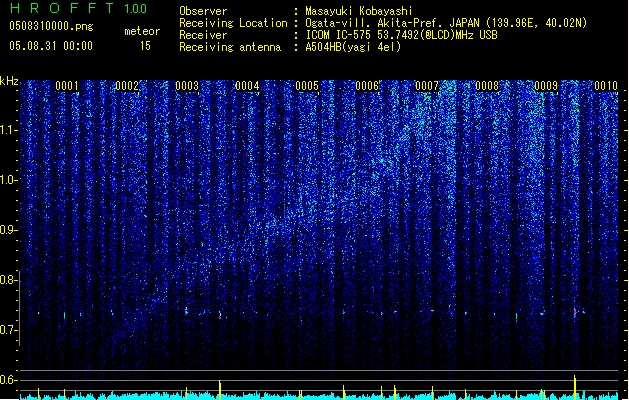Click the 1.0 kHz axis tick label
Image resolution: width=629 pixels, height=400 pixels.
tap(9, 180)
